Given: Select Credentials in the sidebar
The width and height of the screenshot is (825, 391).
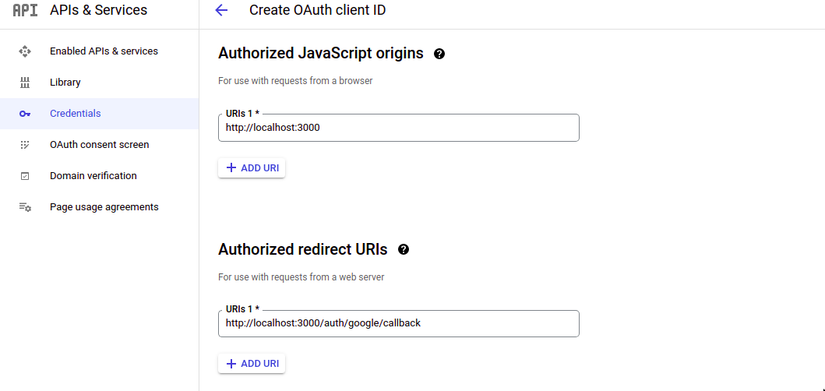Looking at the screenshot, I should (x=99, y=113).
